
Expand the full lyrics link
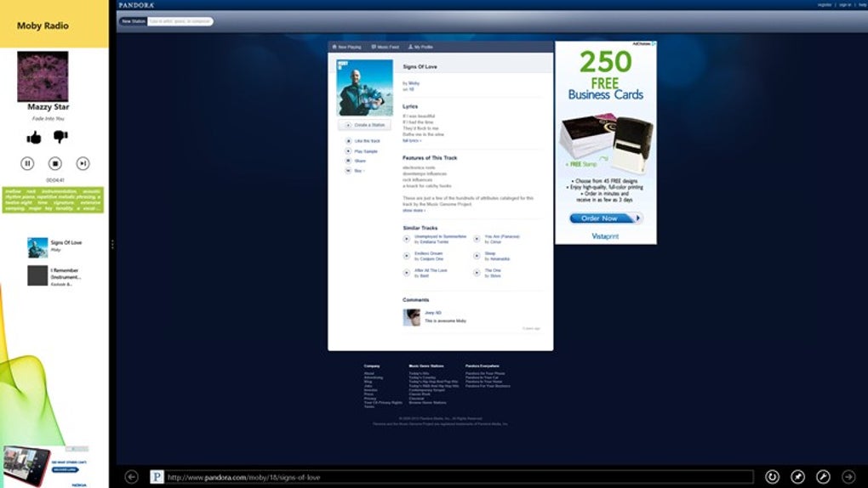click(x=412, y=140)
